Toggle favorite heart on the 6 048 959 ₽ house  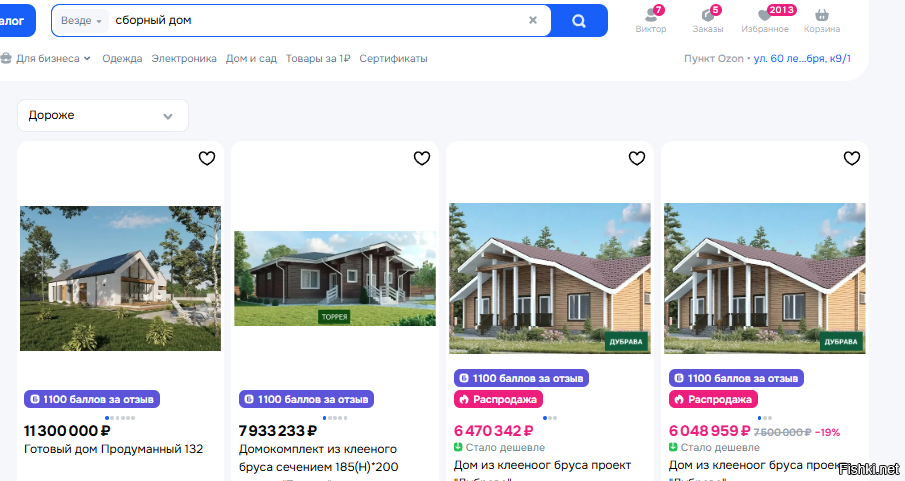point(852,158)
